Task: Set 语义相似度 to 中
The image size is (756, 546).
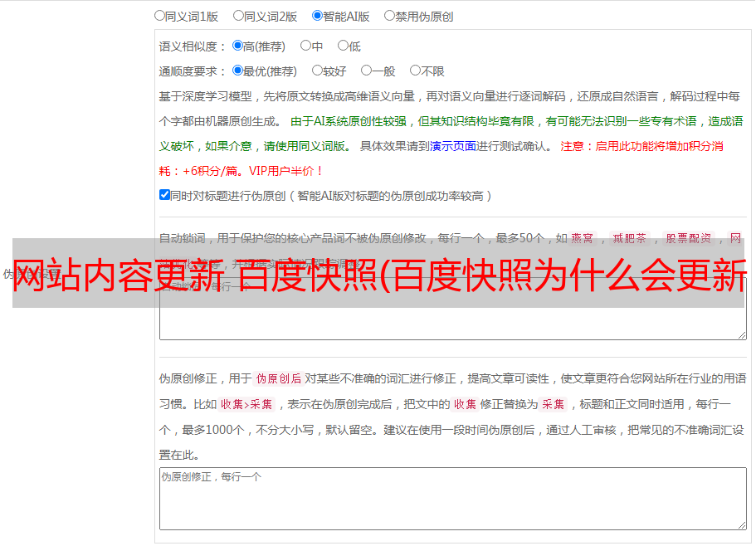Action: pos(305,46)
